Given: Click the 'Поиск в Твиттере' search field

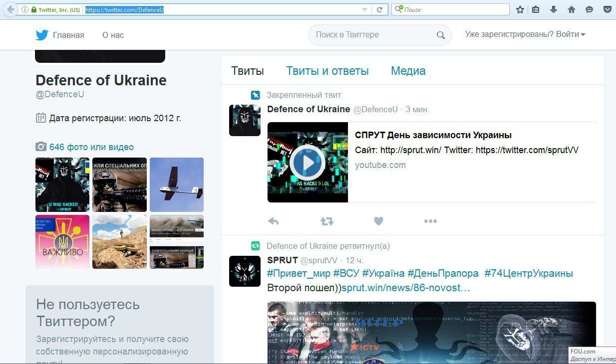Looking at the screenshot, I should (372, 35).
